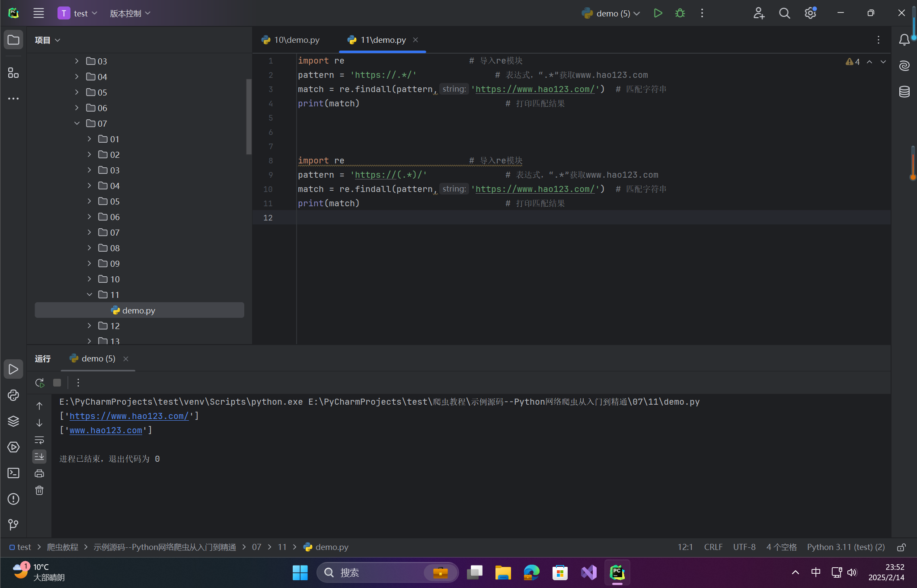The image size is (917, 588).
Task: Open the Python Console tool window
Action: (x=13, y=395)
